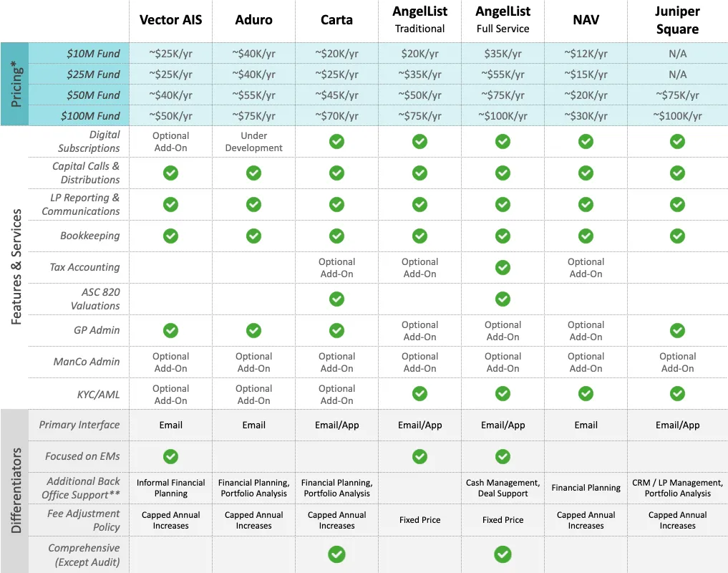Click Carta's Digital Subscriptions green checkmark
728x573 pixels.
(336, 142)
